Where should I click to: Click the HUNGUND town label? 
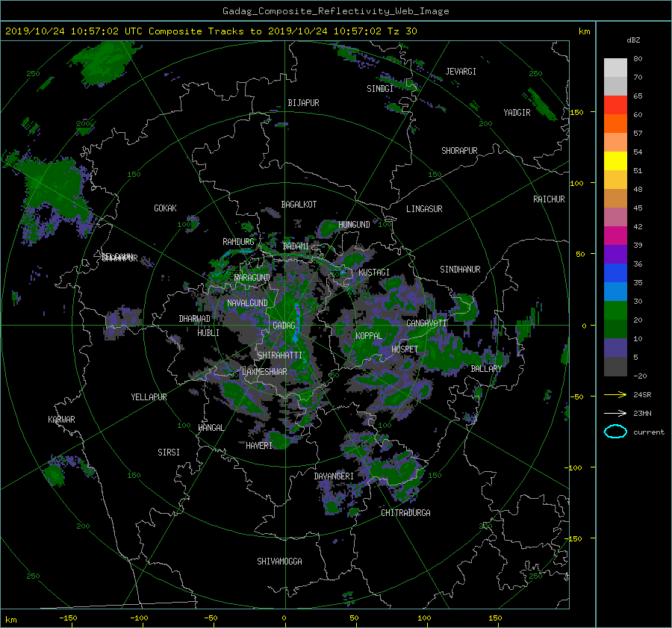coord(354,224)
